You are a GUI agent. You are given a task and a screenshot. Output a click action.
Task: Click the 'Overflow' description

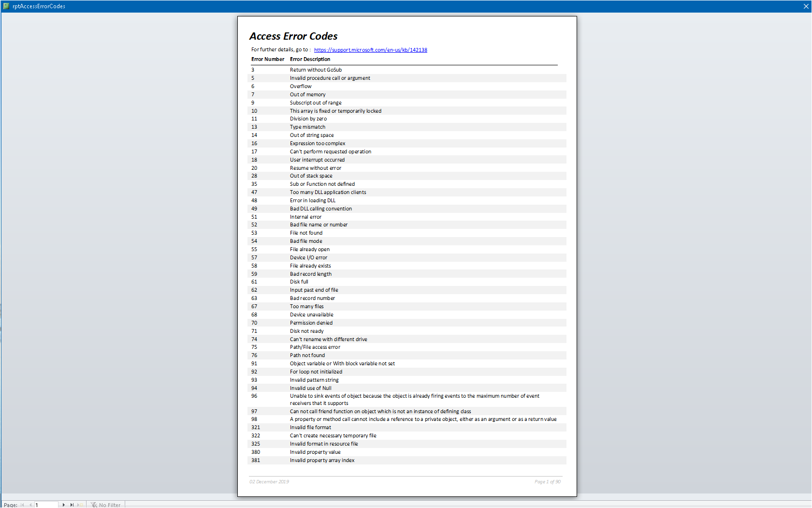tap(301, 87)
